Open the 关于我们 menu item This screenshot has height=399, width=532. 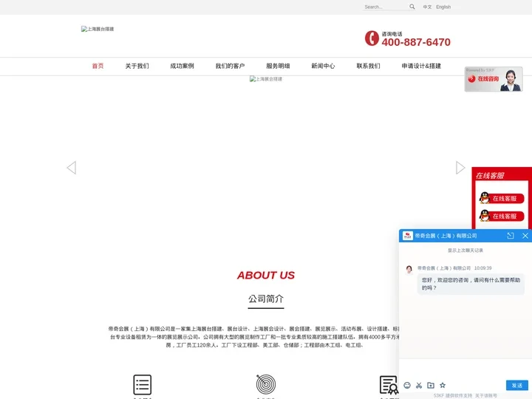[x=137, y=66]
